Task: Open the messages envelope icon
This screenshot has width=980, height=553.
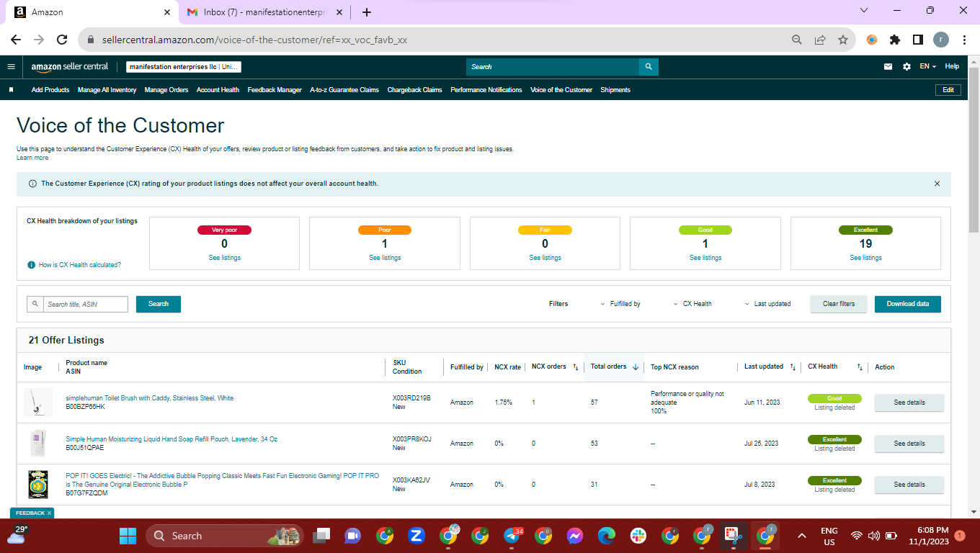Action: pos(888,67)
